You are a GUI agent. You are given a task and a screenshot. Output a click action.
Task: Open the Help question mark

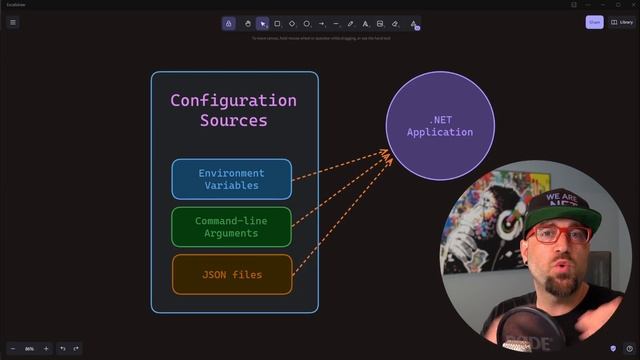coord(629,349)
